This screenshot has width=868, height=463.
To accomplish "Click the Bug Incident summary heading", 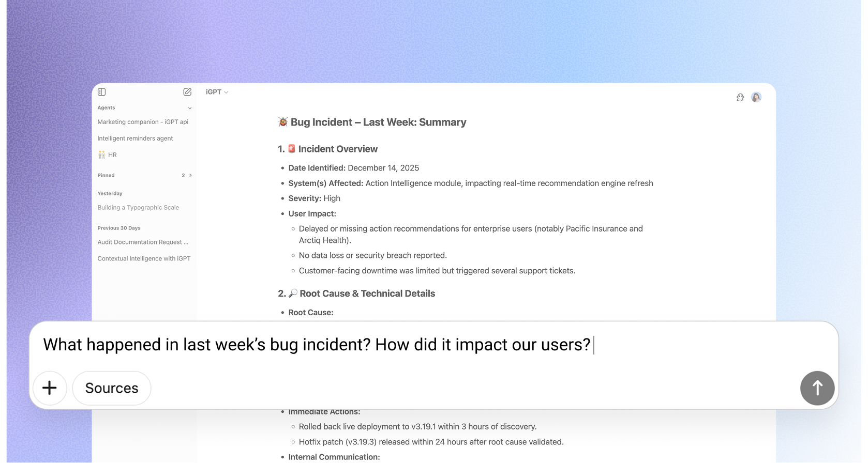I will coord(378,122).
